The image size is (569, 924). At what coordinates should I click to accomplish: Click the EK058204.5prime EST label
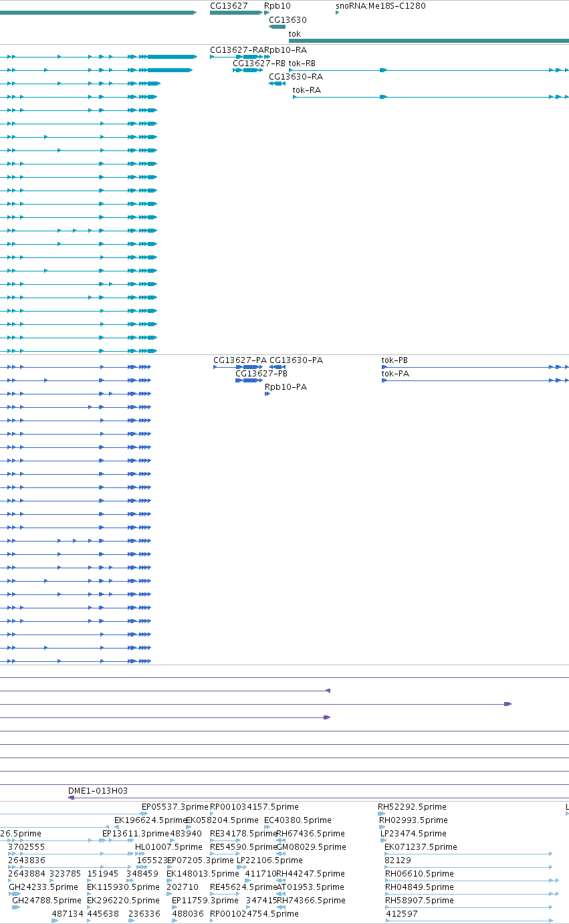click(222, 820)
